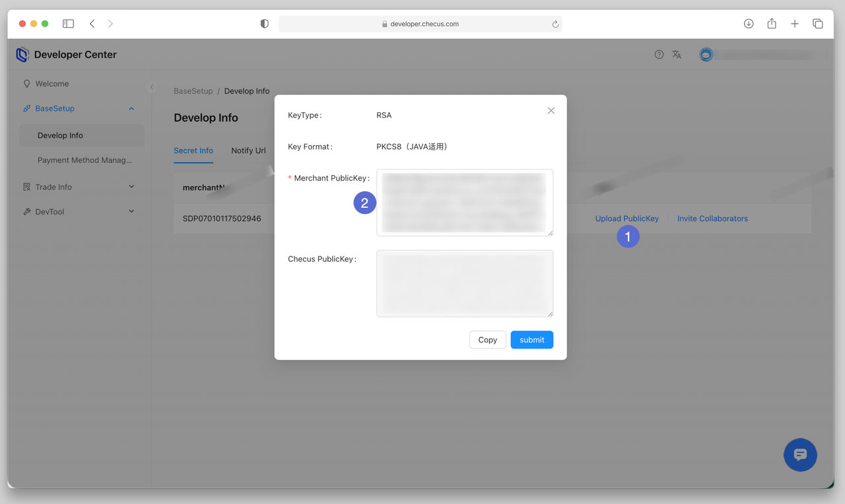This screenshot has width=845, height=504.
Task: Click the Copy button
Action: tap(487, 340)
